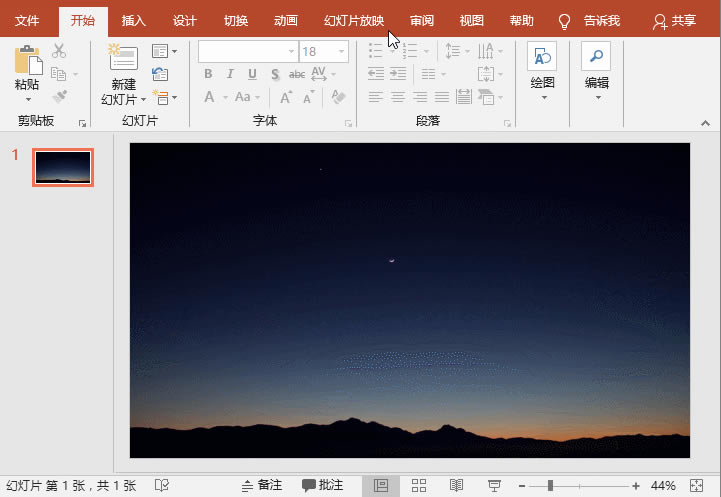721x497 pixels.
Task: Toggle Bold formatting
Action: click(208, 74)
